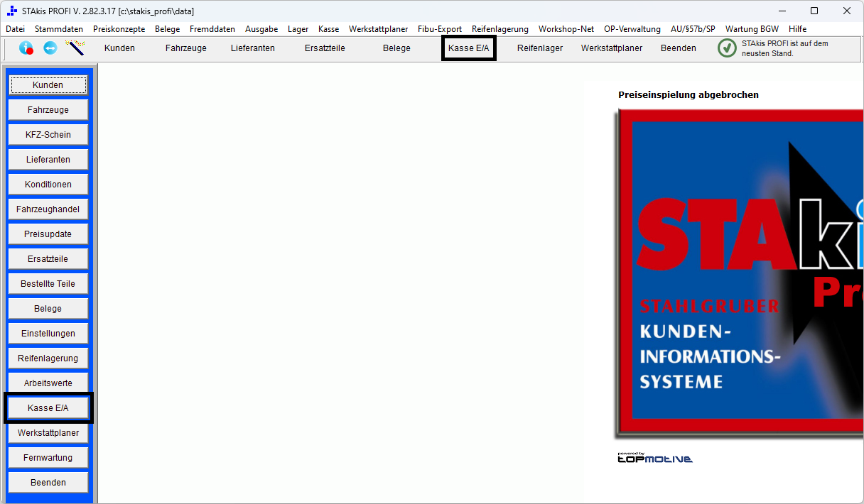Click the blue double-arrow icon in toolbar

click(x=50, y=48)
